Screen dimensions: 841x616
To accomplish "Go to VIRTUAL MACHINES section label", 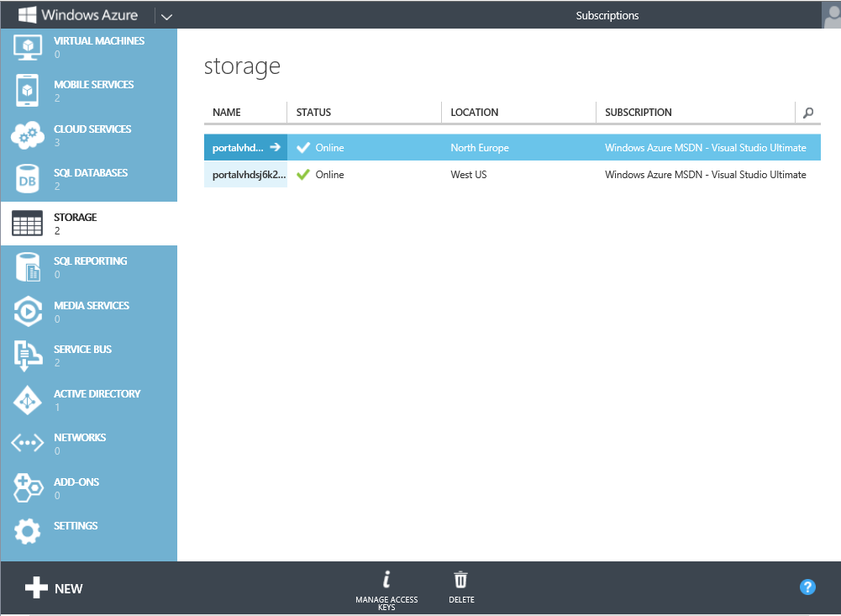I will pos(99,41).
